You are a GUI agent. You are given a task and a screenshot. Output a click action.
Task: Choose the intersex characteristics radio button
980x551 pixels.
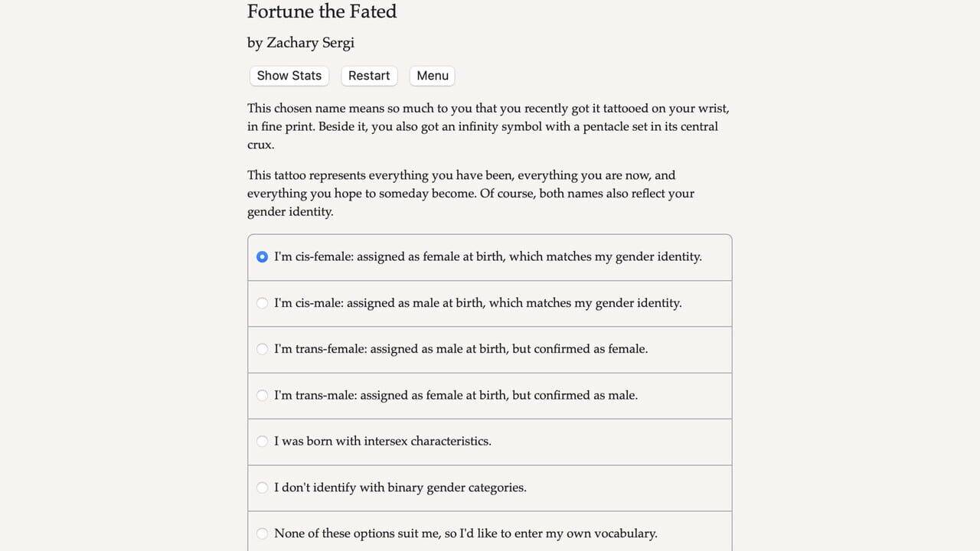262,442
